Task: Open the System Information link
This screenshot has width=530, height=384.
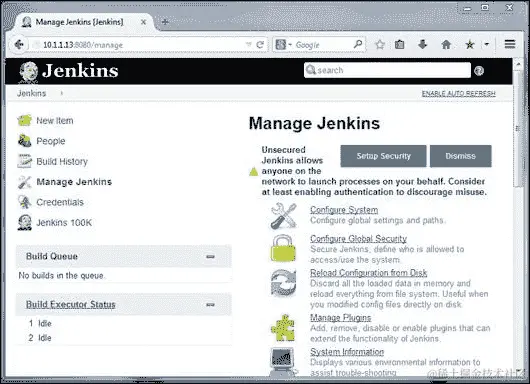Action: (x=347, y=352)
